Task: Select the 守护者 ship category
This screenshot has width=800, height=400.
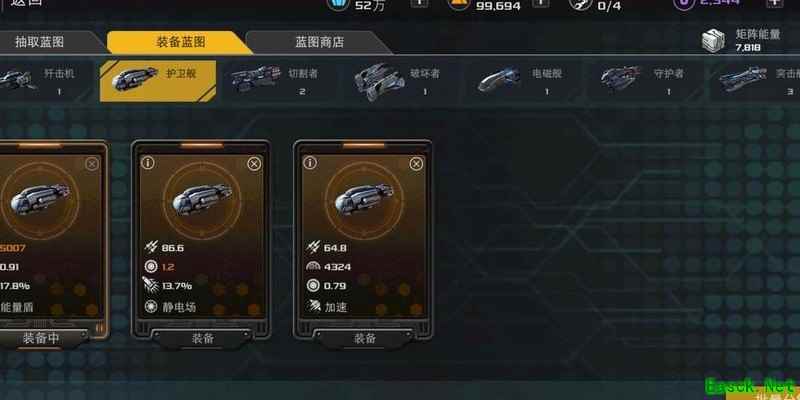Action: coord(644,81)
